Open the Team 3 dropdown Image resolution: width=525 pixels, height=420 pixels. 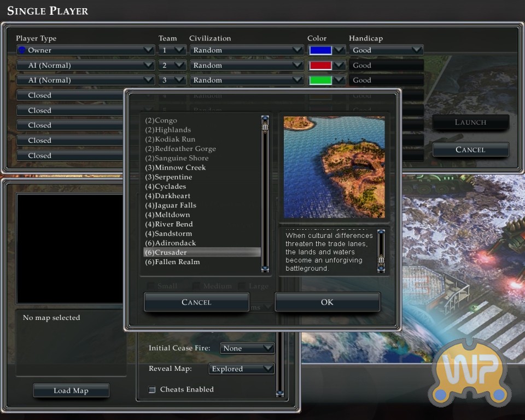click(172, 80)
